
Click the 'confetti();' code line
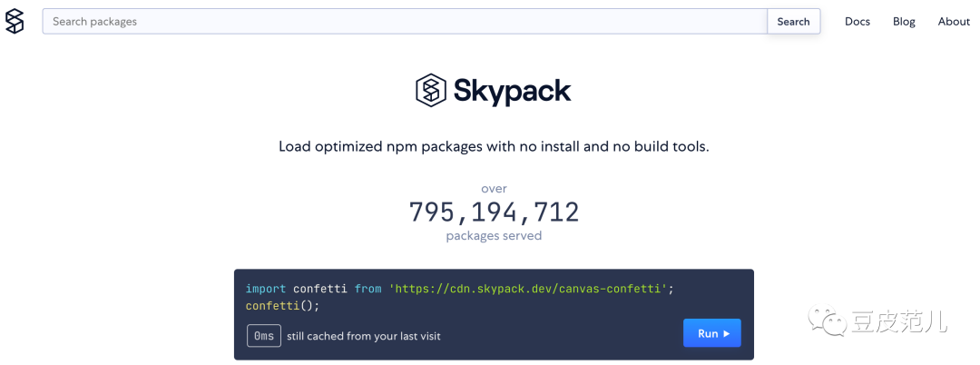point(282,306)
